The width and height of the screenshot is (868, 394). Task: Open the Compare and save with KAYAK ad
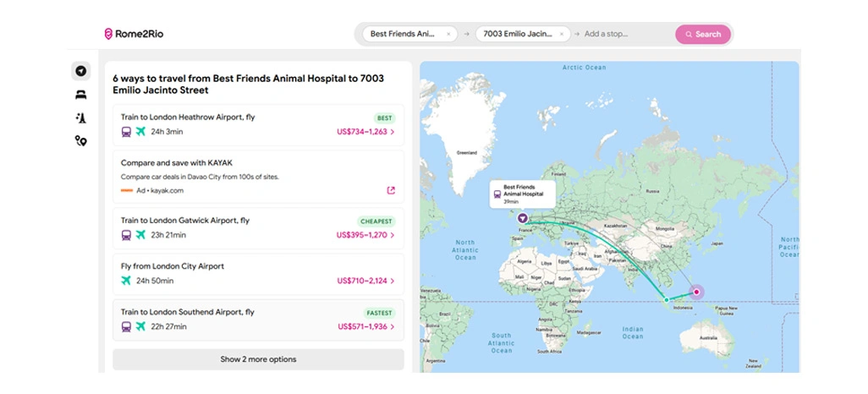click(x=259, y=177)
